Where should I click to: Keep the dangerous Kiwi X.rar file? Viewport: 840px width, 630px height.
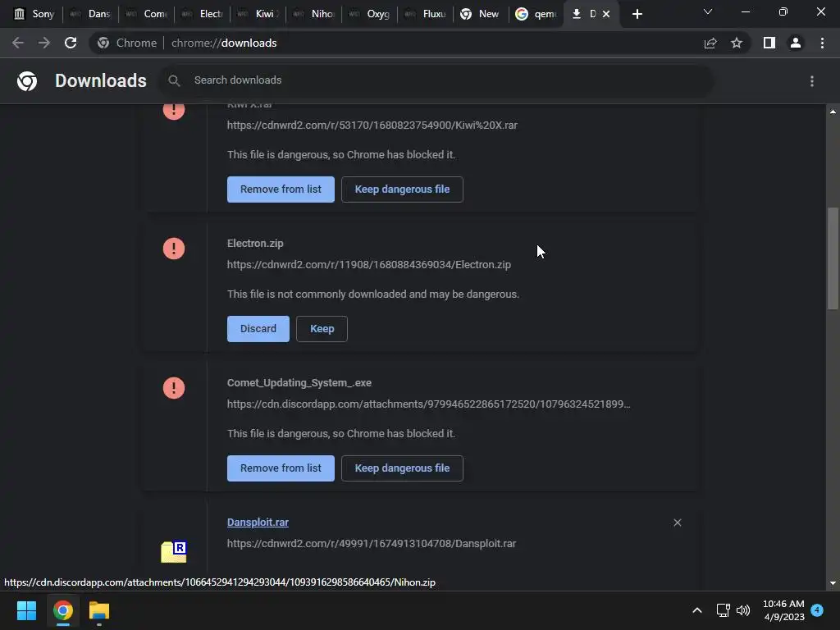(x=402, y=189)
